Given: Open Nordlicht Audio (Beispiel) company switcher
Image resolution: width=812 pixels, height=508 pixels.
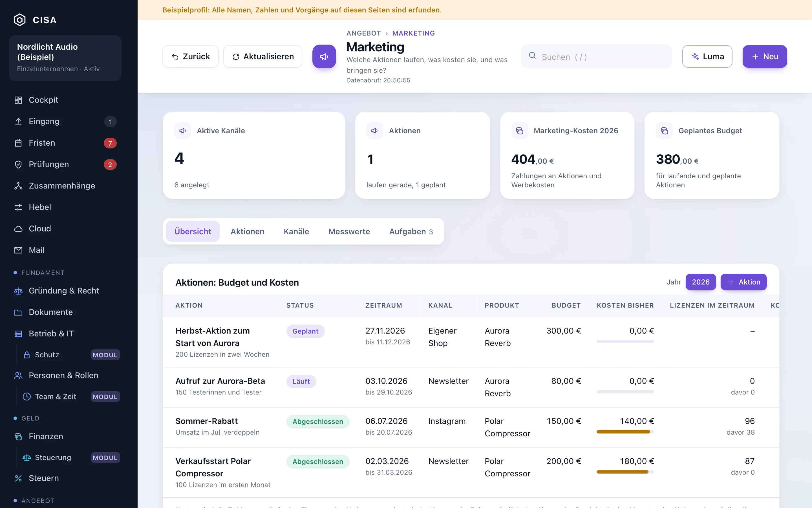Looking at the screenshot, I should coord(65,58).
